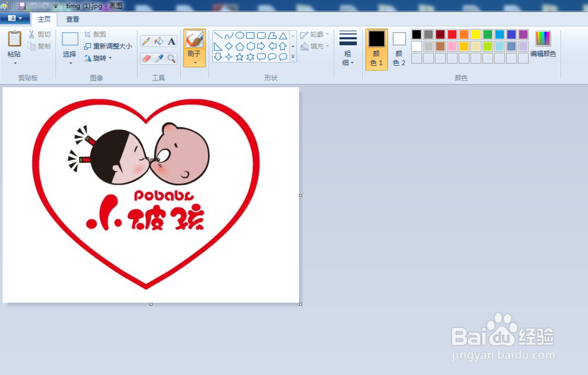Switch to the View tab
This screenshot has width=588, height=375.
(73, 19)
